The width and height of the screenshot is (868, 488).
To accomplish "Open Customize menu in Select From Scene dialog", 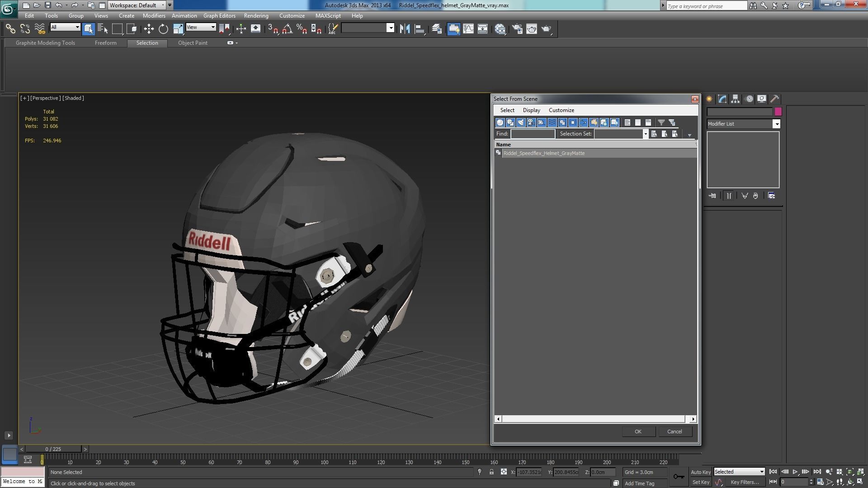I will 561,110.
